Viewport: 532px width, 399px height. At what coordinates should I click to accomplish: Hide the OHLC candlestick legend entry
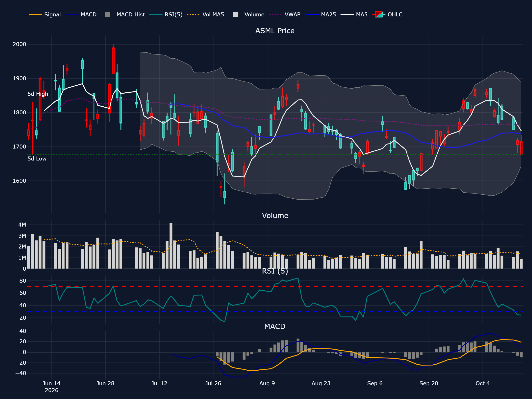387,14
